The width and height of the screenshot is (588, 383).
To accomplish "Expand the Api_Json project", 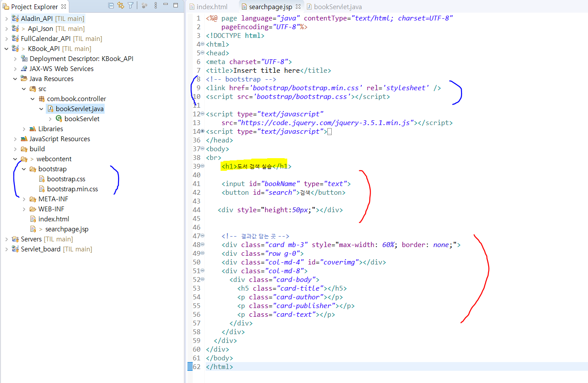I will pos(7,29).
